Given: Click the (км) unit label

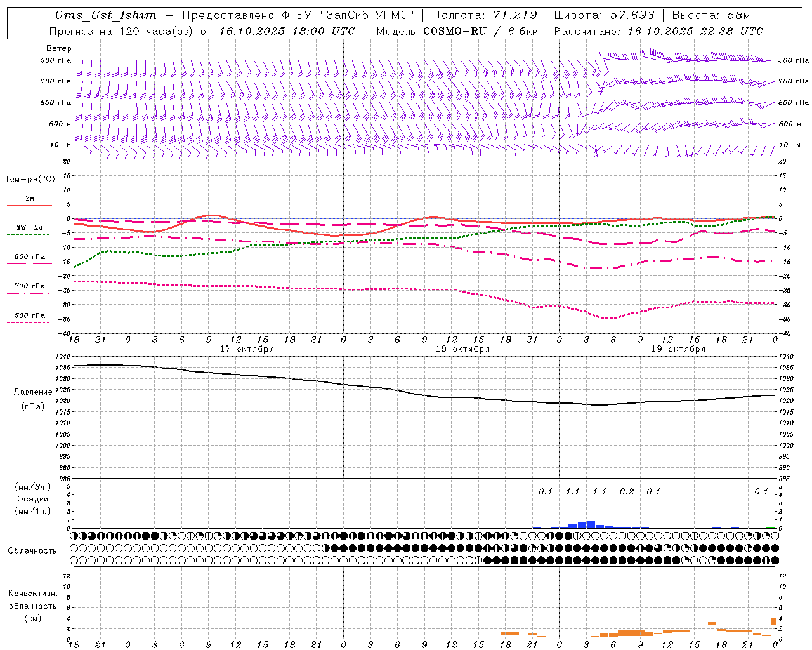Looking at the screenshot, I should pyautogui.click(x=32, y=618).
